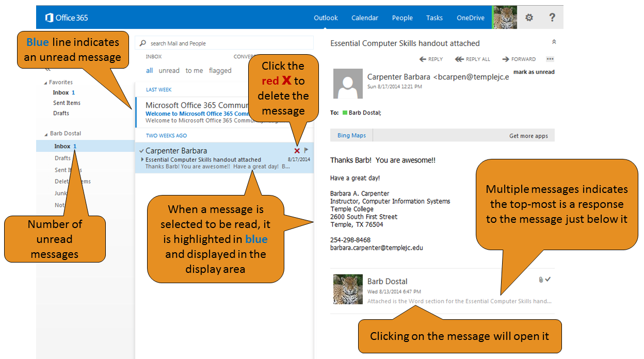Open the help question mark
The image size is (644, 359).
552,18
